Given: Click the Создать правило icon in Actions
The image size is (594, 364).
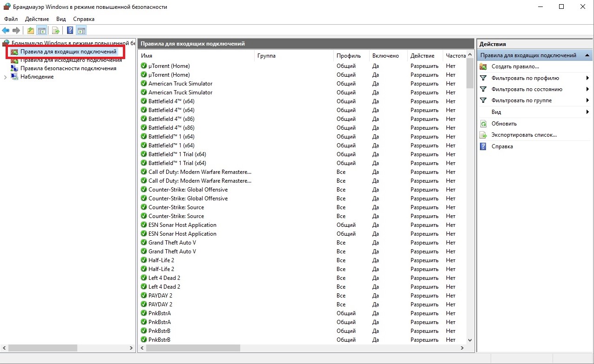Looking at the screenshot, I should coord(483,66).
